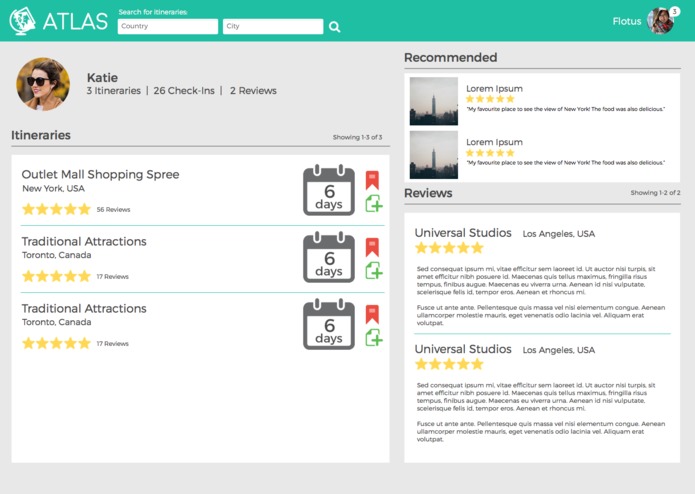Viewport: 695px width, 494px height.
Task: Copy the first Traditional Attractions itinerary
Action: [x=374, y=271]
